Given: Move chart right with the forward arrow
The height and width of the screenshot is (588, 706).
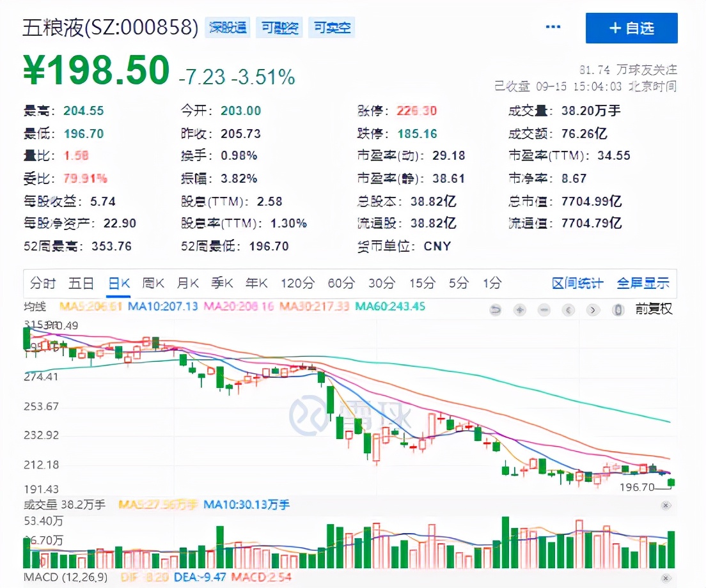Looking at the screenshot, I should point(593,309).
